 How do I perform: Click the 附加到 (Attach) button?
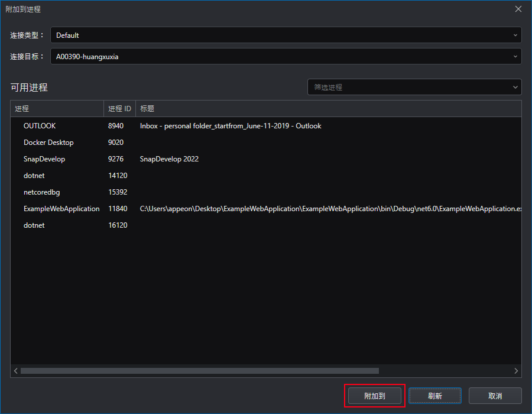[375, 396]
